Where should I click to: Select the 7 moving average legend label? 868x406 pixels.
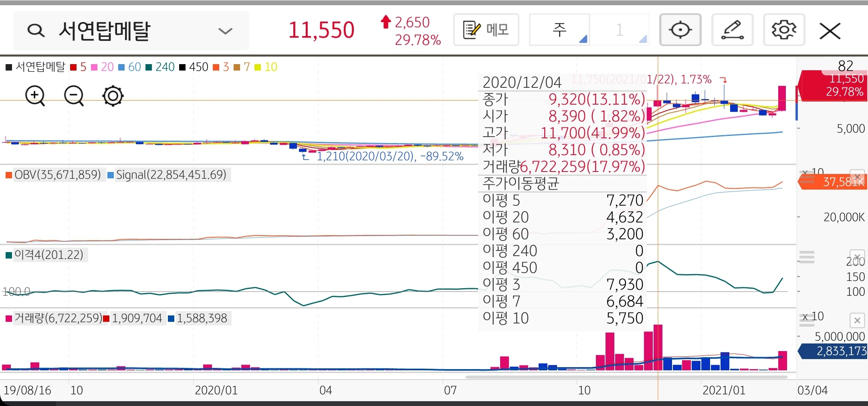pyautogui.click(x=246, y=67)
